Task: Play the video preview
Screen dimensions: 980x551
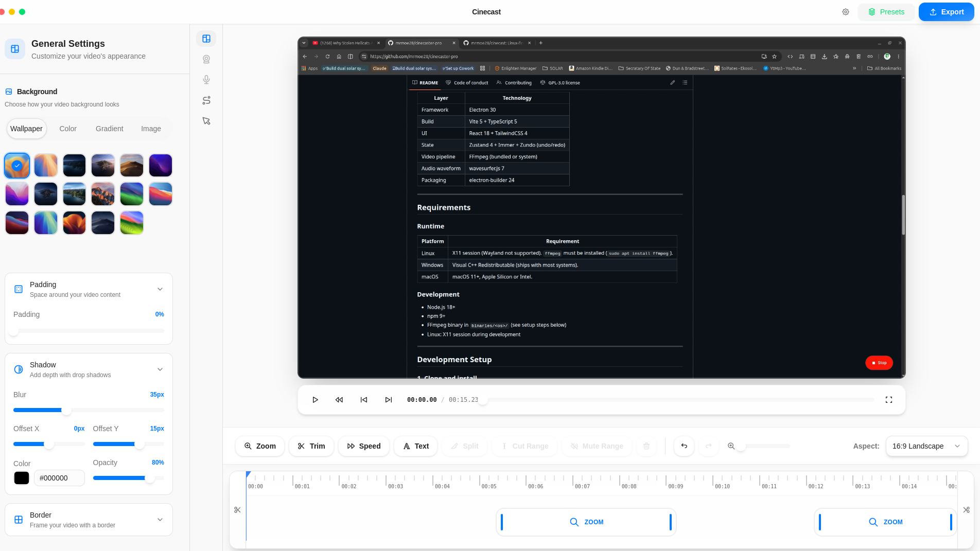Action: click(x=315, y=400)
